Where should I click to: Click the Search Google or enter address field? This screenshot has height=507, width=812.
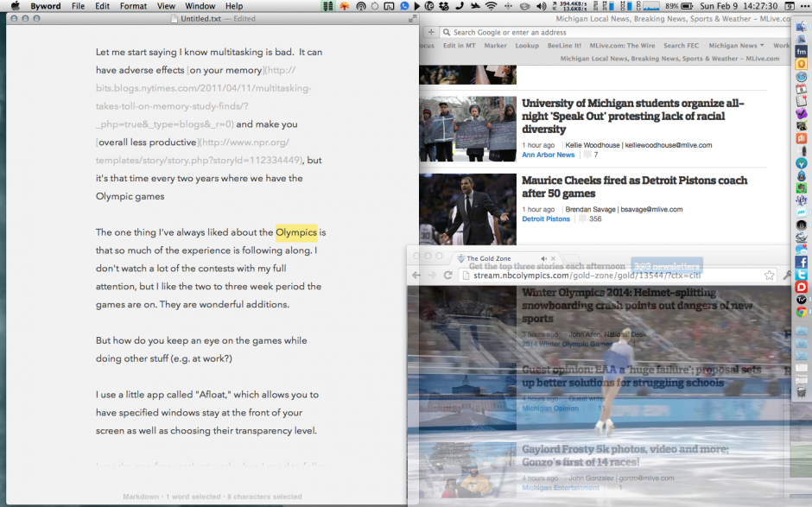click(x=616, y=32)
